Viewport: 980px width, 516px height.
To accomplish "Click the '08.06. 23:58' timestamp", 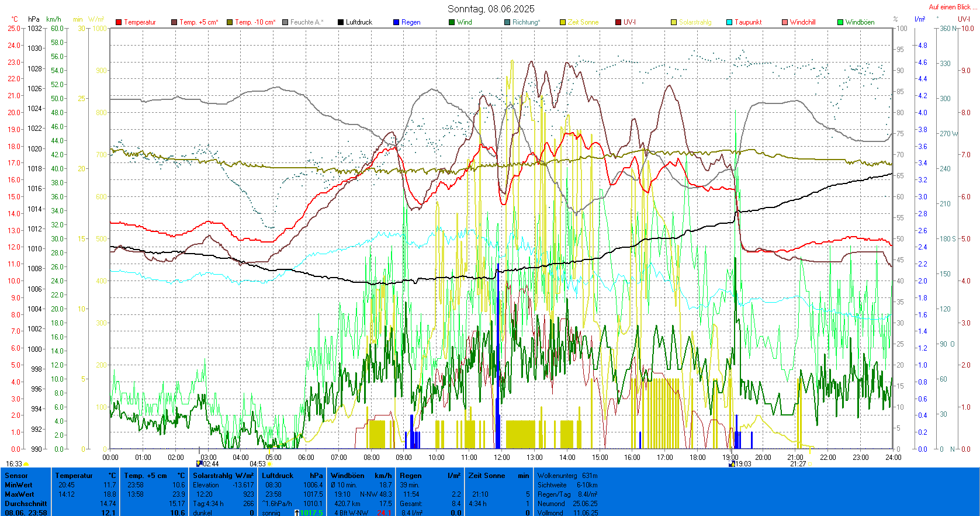I will [26, 512].
